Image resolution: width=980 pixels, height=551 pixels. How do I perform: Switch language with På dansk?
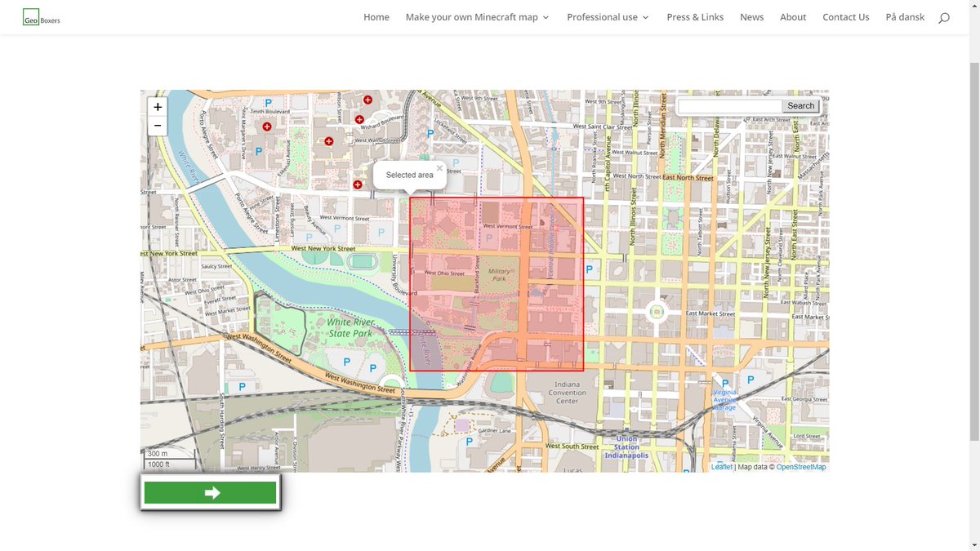905,17
